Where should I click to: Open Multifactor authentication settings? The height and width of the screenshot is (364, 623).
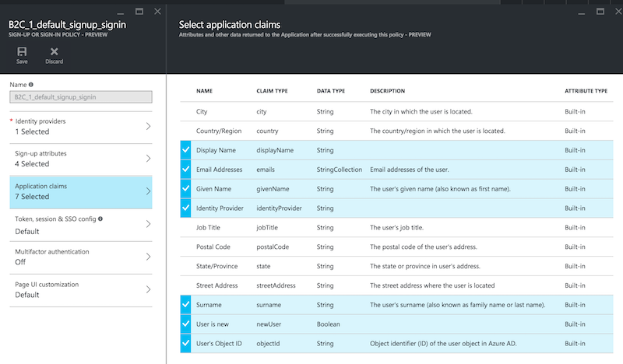click(81, 257)
